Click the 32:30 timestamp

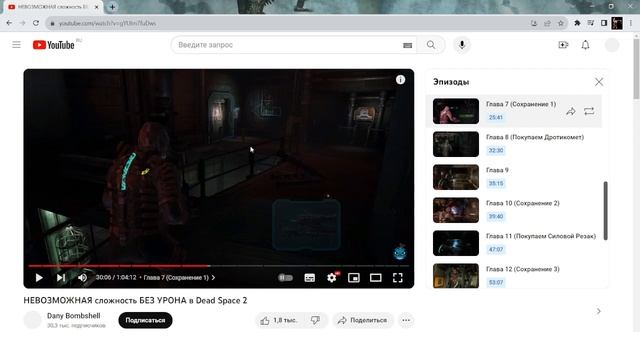point(496,151)
